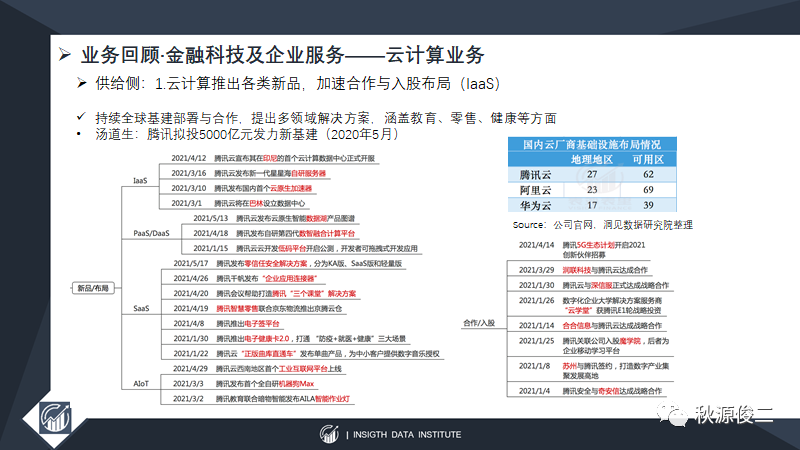Image resolution: width=800 pixels, height=450 pixels.
Task: Click the arrow bullet before 供给侧
Action: 82,83
